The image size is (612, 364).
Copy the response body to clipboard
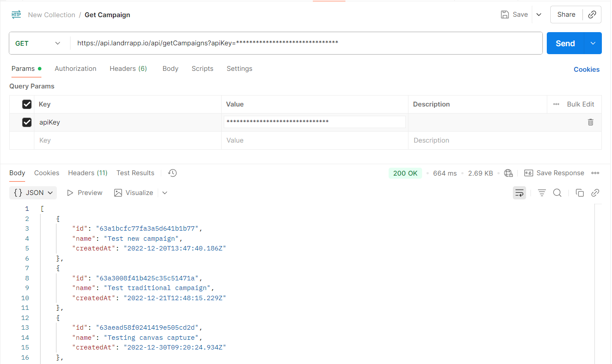coord(580,193)
